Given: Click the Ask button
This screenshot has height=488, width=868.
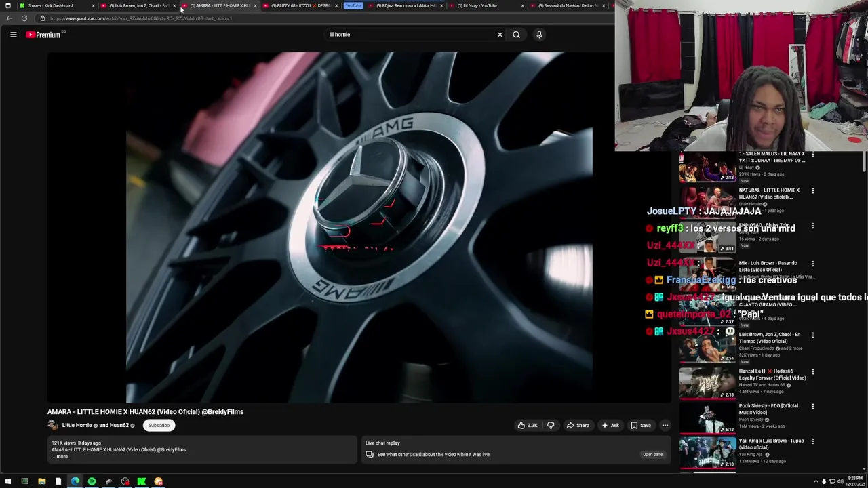Looking at the screenshot, I should pos(610,426).
